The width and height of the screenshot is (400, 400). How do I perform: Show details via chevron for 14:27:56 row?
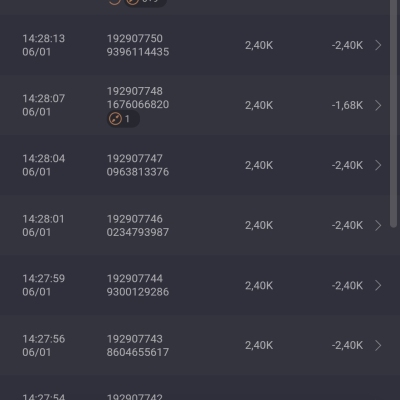[x=378, y=345]
